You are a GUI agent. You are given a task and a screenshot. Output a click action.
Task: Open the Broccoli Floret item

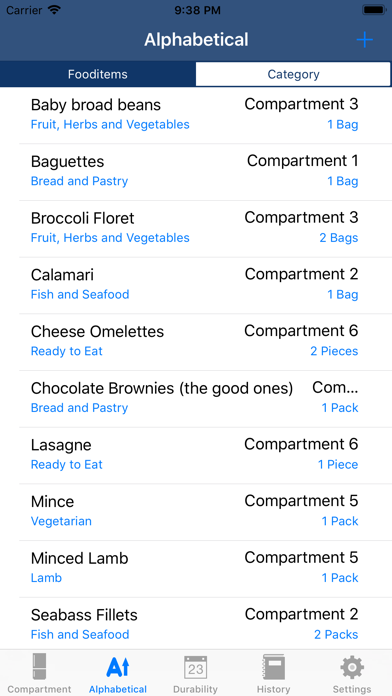[x=196, y=229]
